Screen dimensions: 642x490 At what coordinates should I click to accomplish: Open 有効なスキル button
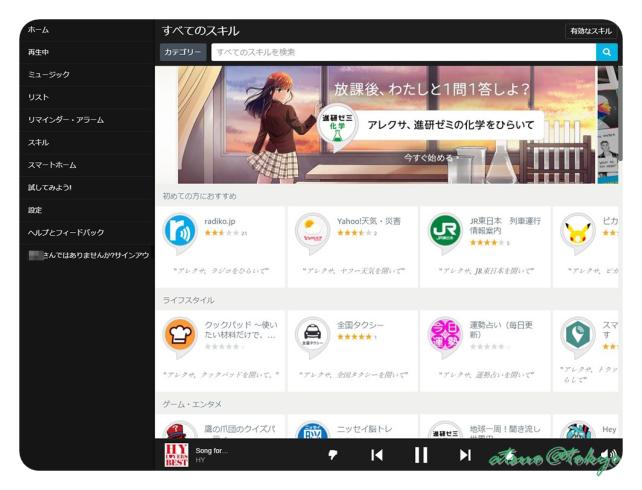pyautogui.click(x=591, y=31)
